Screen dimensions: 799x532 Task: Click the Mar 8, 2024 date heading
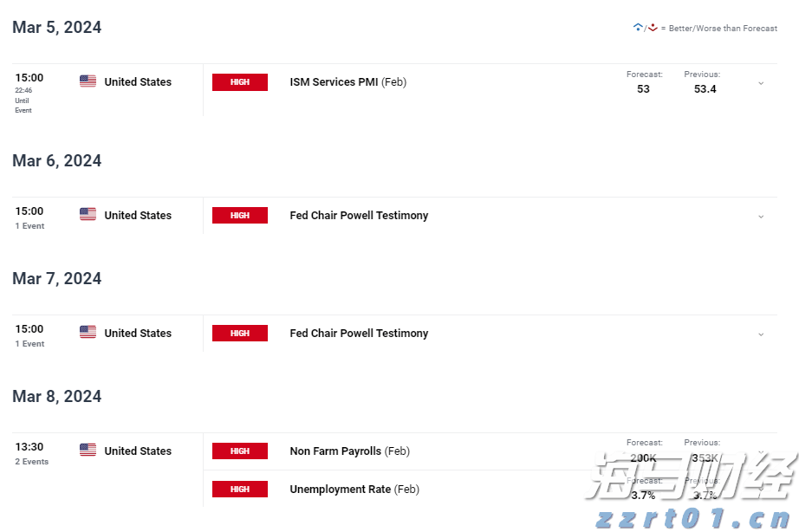(57, 397)
